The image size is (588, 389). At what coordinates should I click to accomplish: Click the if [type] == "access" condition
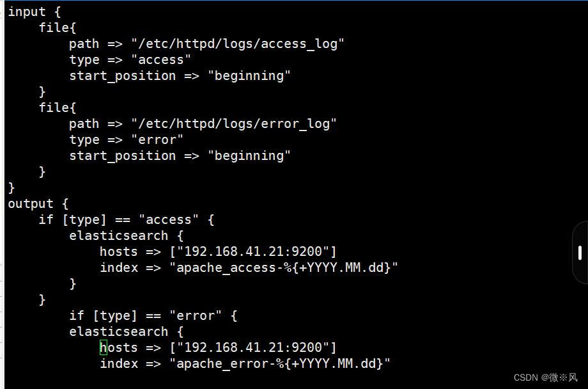[x=127, y=219]
